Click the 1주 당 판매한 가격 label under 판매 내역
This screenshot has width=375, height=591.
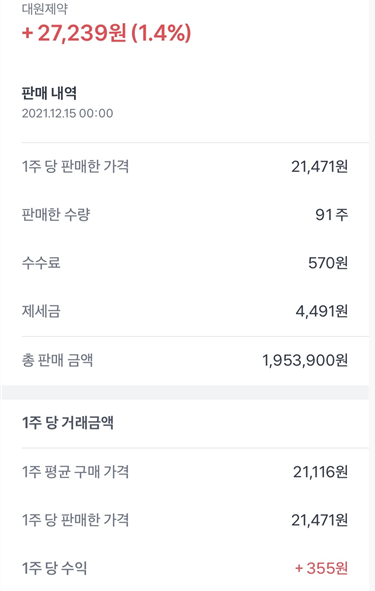(x=75, y=166)
